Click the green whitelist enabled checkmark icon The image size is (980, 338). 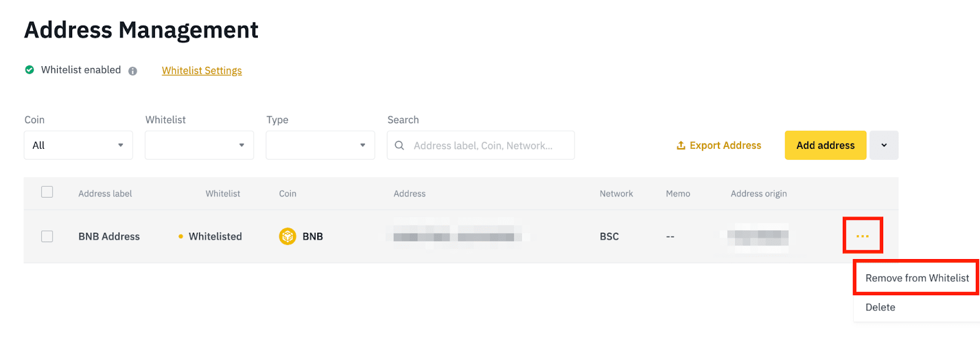pos(29,70)
